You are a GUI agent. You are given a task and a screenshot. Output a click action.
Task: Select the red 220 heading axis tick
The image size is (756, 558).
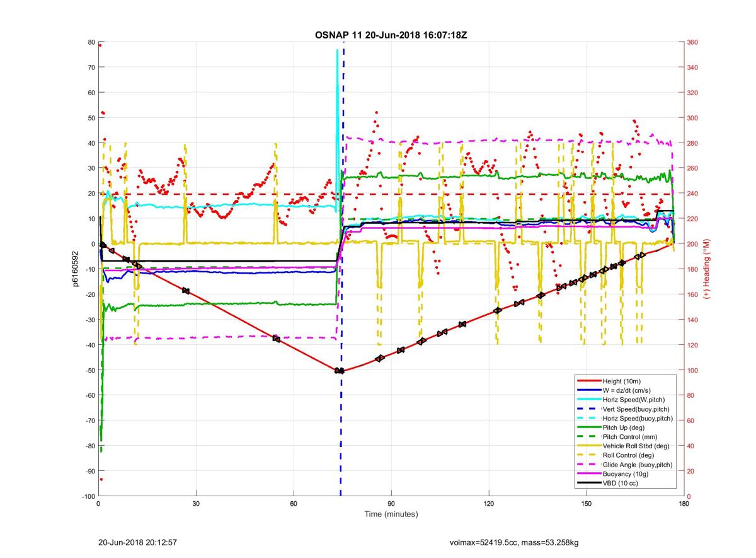692,219
